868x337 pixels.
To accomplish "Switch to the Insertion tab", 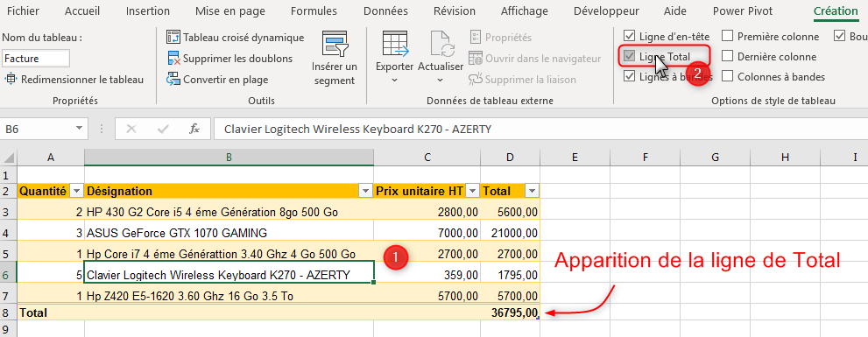I will pyautogui.click(x=148, y=11).
